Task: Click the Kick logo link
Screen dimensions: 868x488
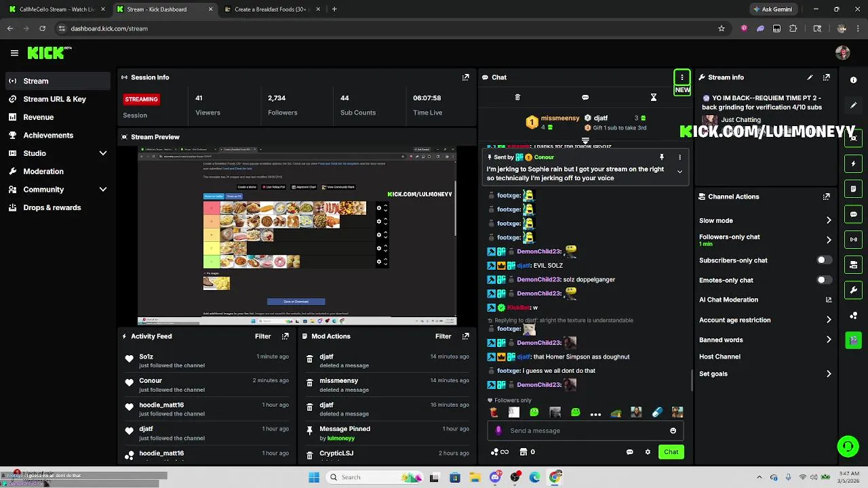Action: pyautogui.click(x=49, y=53)
